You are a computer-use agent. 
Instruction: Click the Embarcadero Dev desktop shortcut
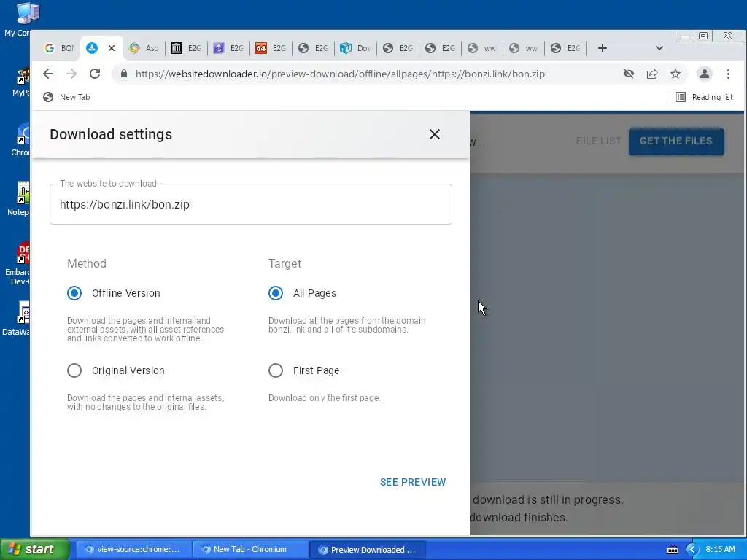pyautogui.click(x=19, y=263)
